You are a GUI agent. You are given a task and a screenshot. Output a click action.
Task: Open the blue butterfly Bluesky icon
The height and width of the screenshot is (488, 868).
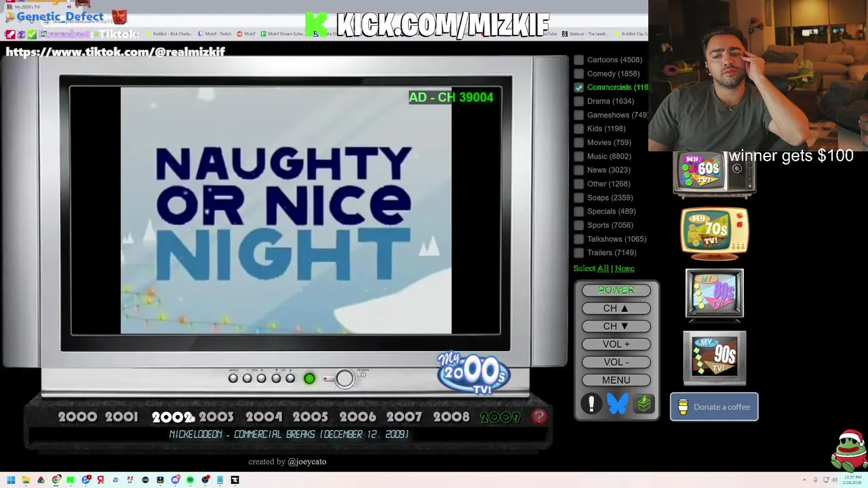click(617, 404)
